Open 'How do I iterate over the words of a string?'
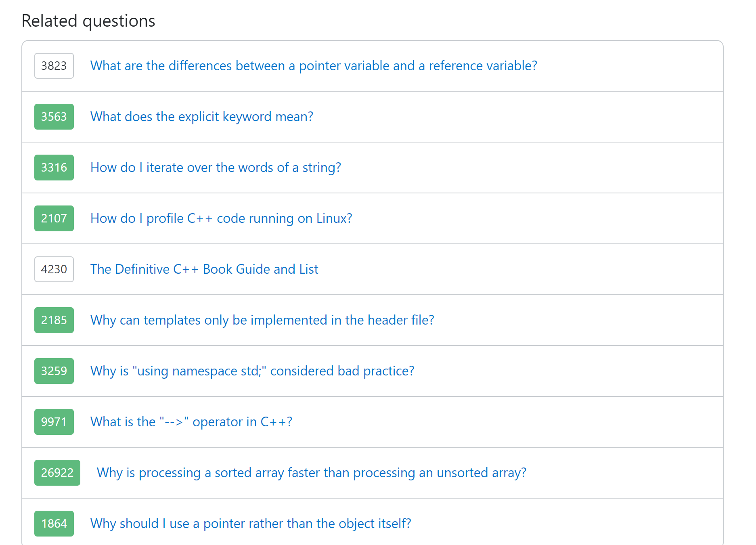This screenshot has height=545, width=756. (216, 168)
